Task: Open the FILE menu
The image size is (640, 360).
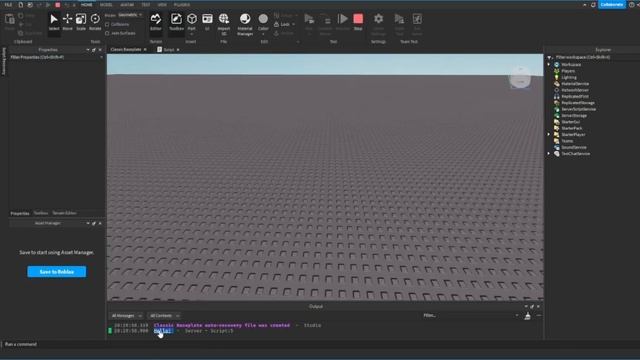Action: (x=8, y=5)
